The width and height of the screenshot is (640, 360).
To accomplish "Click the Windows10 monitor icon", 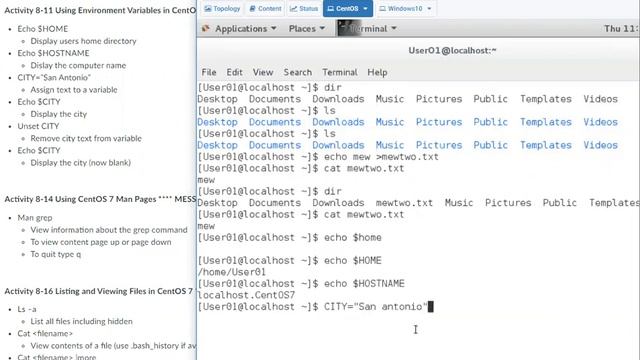I will coord(382,9).
